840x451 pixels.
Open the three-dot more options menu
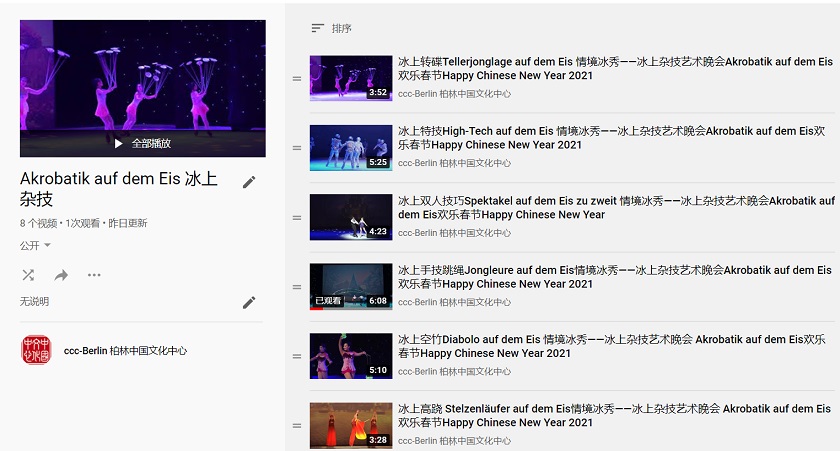[x=94, y=275]
